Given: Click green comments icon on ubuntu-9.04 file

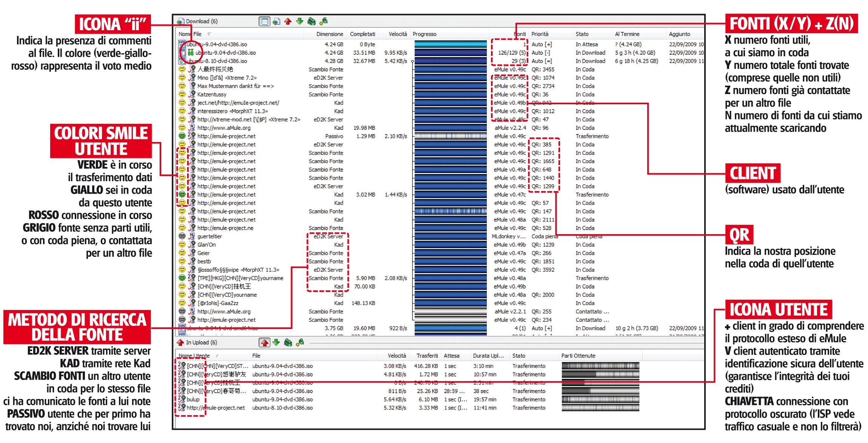Looking at the screenshot, I should (191, 52).
